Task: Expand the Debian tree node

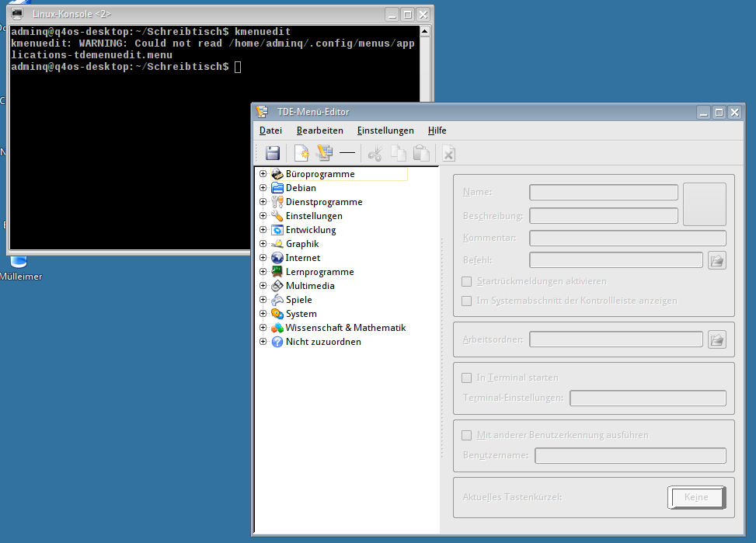Action: coord(263,187)
